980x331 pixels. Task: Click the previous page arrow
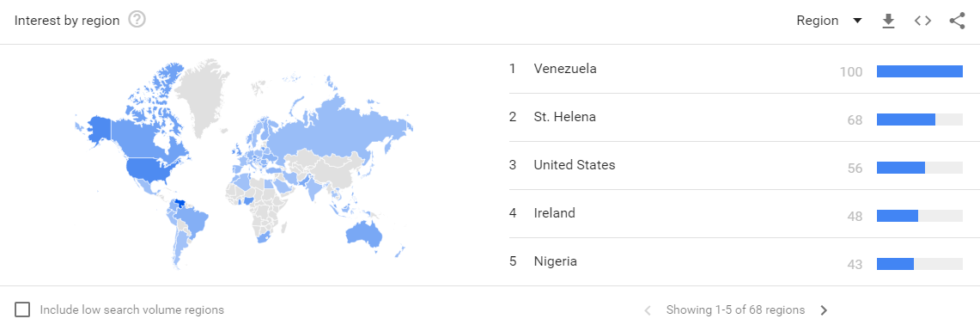point(648,310)
